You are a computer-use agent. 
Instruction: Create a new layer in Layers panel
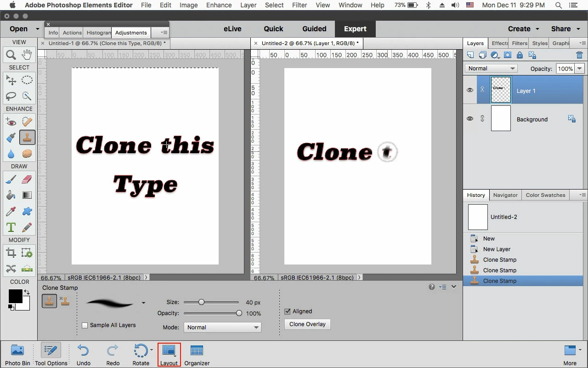click(470, 55)
